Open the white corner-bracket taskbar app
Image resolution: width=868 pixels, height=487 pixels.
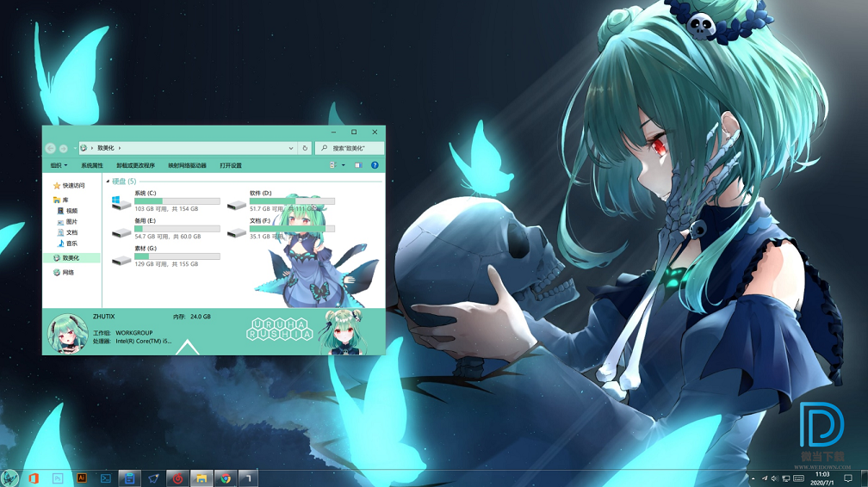click(249, 478)
